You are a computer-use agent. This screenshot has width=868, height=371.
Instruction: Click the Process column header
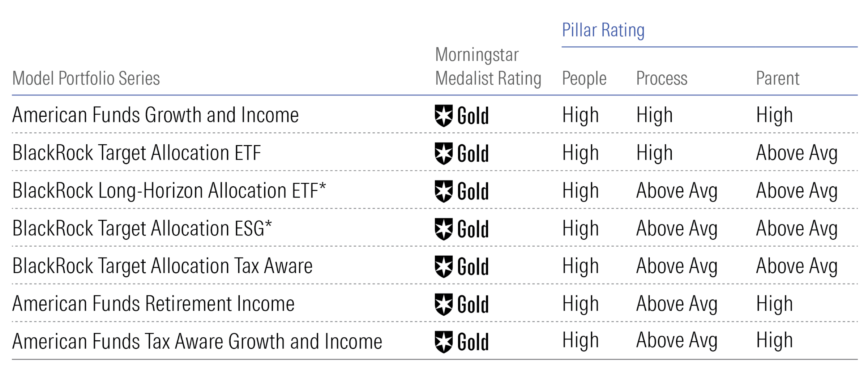coord(662,78)
